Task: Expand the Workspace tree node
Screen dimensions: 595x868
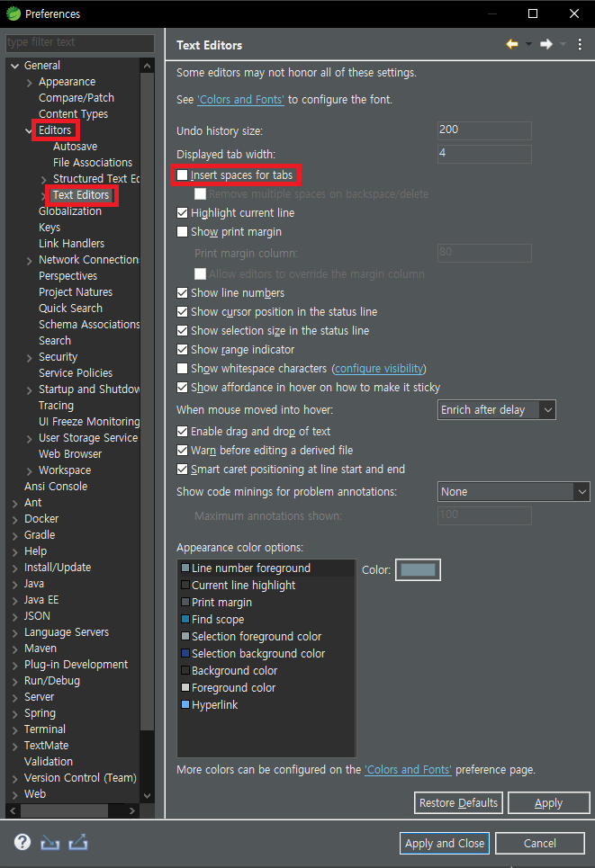Action: pyautogui.click(x=30, y=470)
